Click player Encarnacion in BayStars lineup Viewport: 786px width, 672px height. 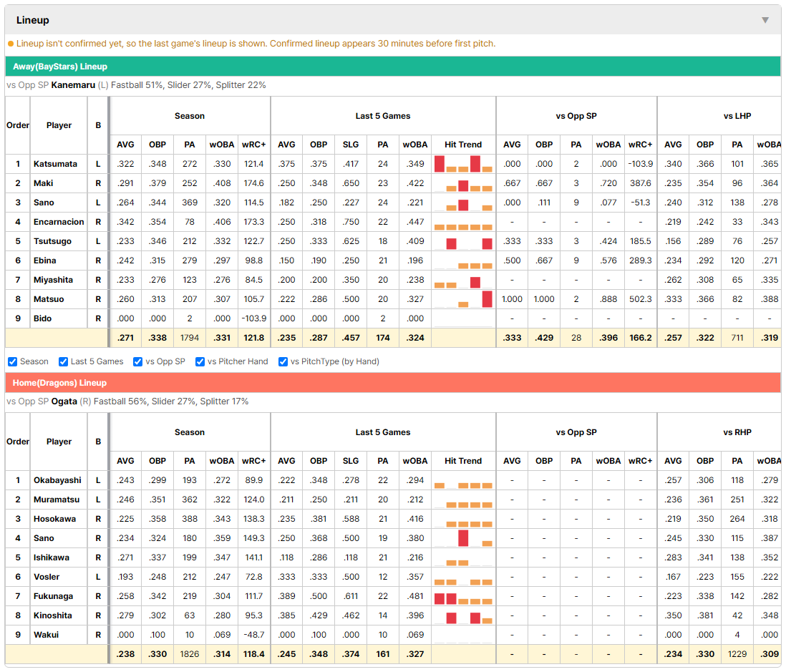click(x=59, y=222)
